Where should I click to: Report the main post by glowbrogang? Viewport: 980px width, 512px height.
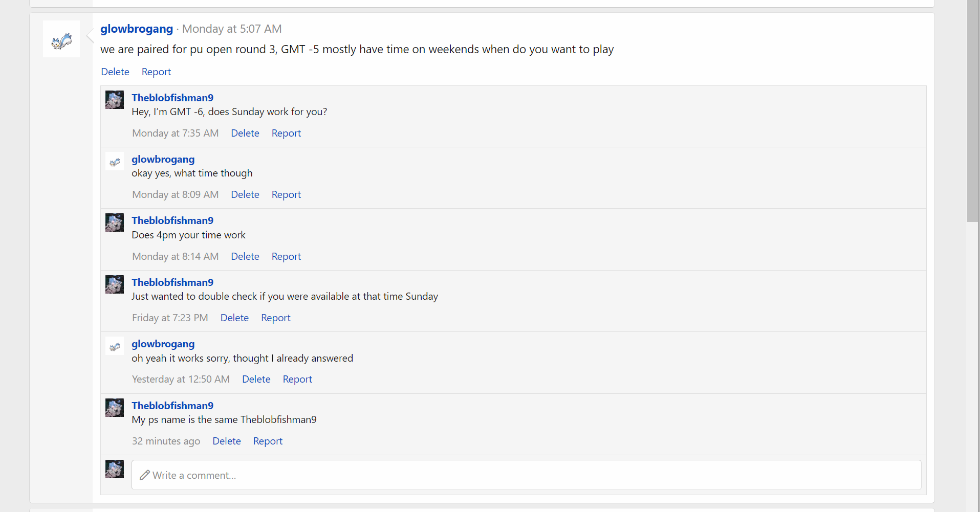[x=156, y=72]
